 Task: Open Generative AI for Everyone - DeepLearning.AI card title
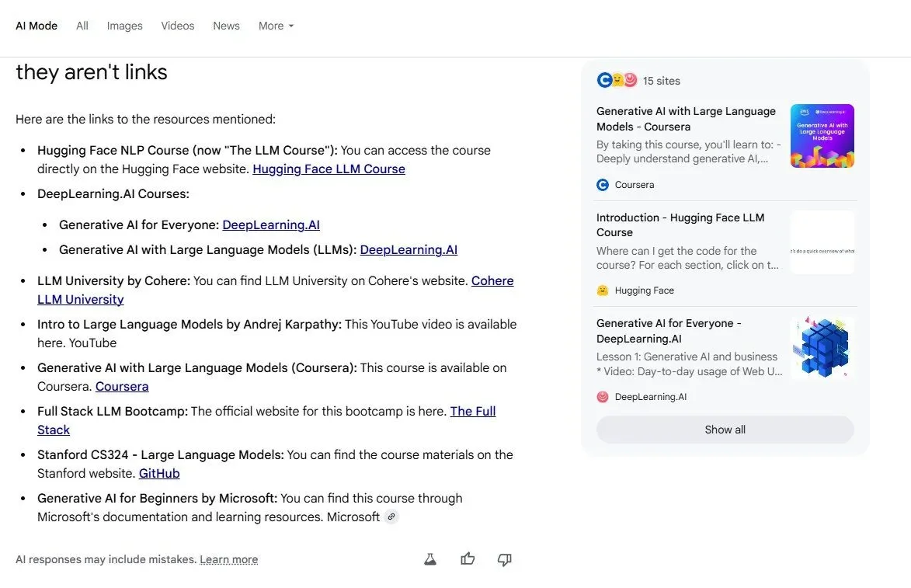pos(669,331)
